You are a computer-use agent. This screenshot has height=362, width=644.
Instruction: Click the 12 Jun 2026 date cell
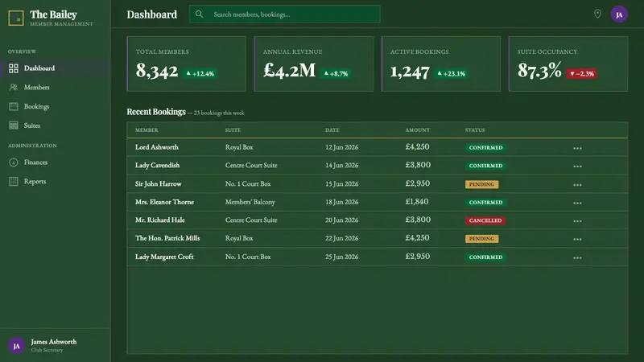[341, 147]
